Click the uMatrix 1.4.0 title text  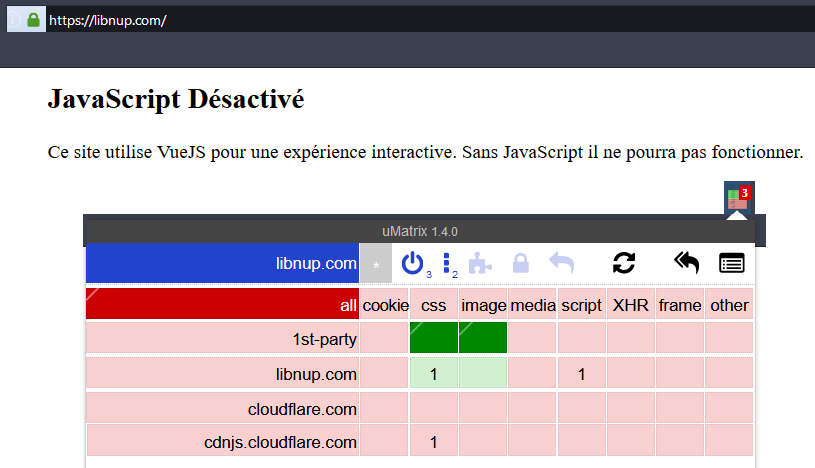[420, 231]
